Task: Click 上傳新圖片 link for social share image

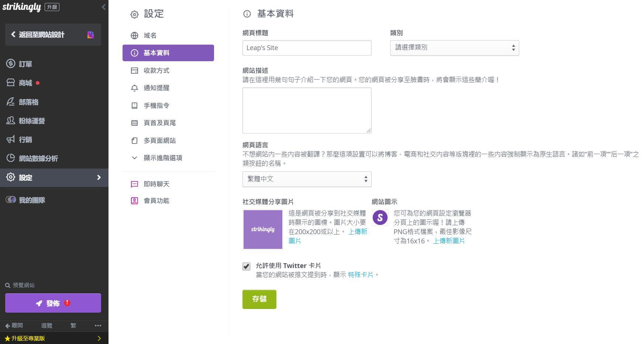Action: 357,232
